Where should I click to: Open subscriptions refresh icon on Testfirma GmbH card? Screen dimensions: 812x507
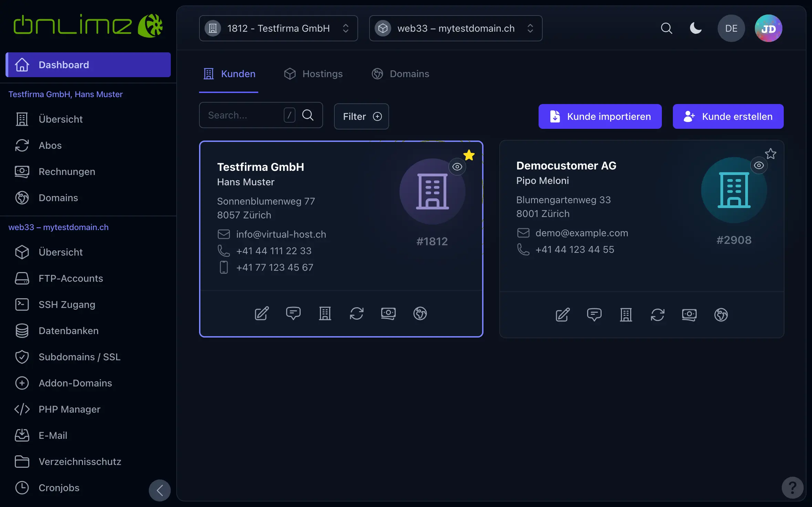pyautogui.click(x=357, y=313)
